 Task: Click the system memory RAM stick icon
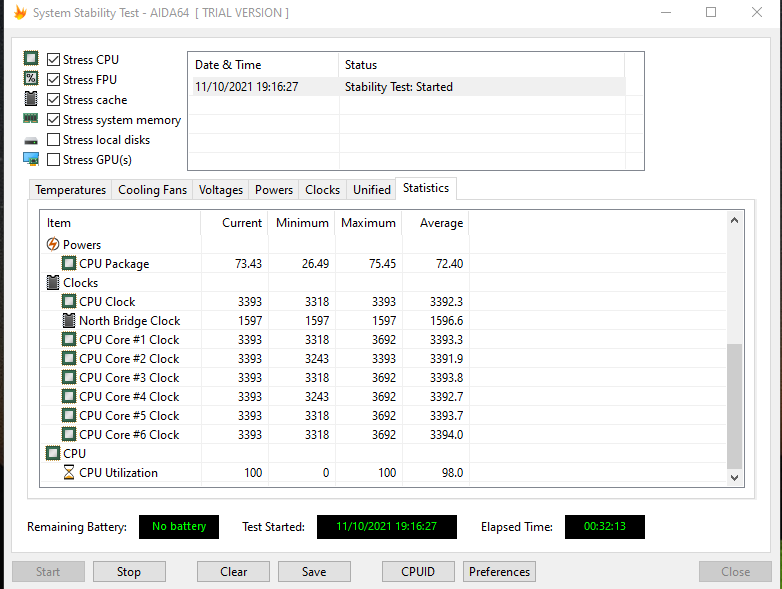tap(31, 119)
